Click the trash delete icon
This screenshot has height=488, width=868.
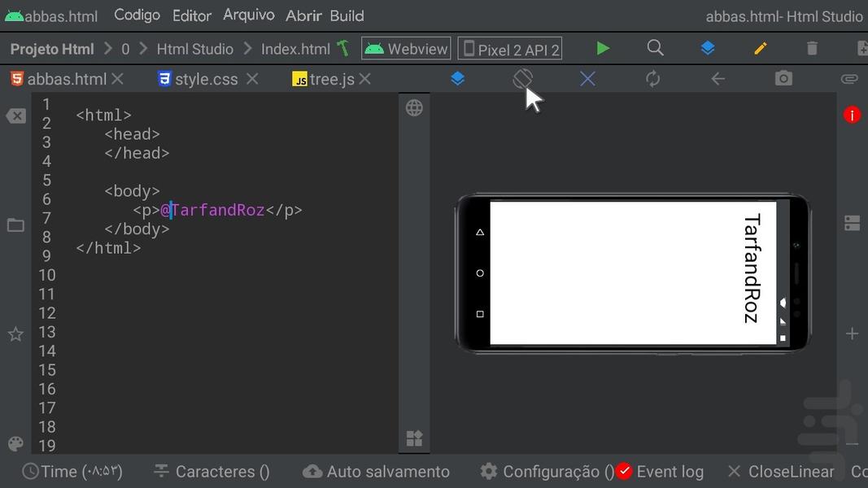[x=812, y=48]
